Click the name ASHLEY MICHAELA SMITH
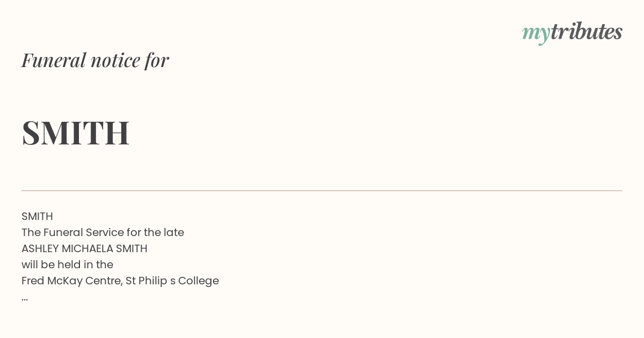The width and height of the screenshot is (644, 338). tap(84, 248)
